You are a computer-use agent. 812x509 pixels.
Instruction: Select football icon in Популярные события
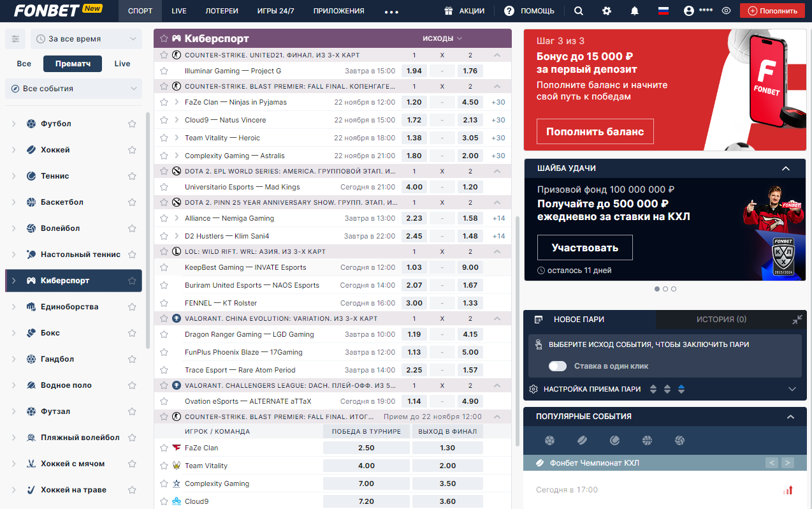tap(549, 440)
